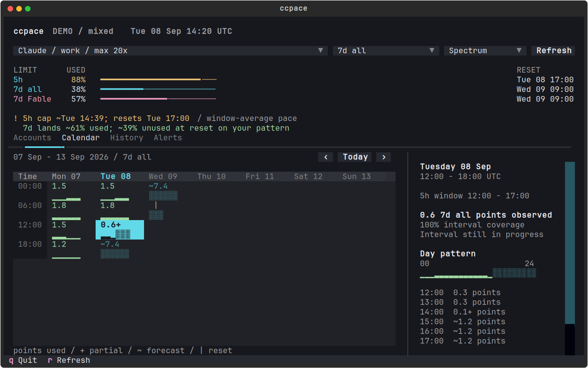Switch to the Accounts tab
Screen dimensions: 588x368
click(33, 138)
